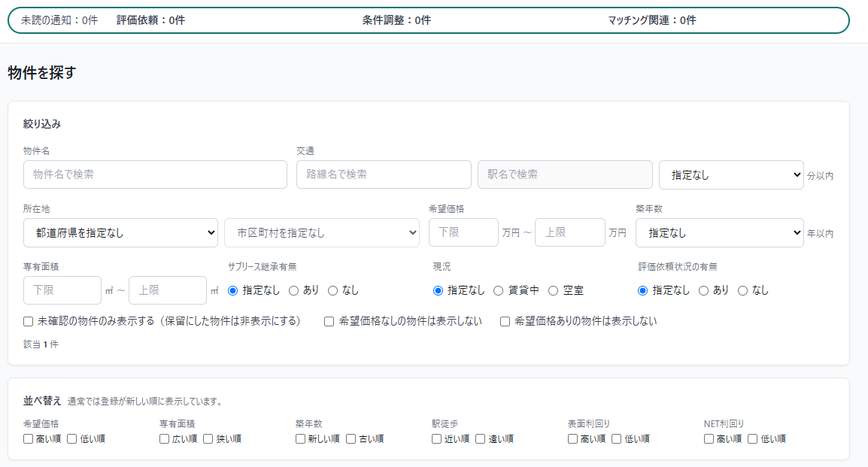The height and width of the screenshot is (467, 868).
Task: Select 指定なし for 評価依頼状況の有無
Action: click(x=642, y=290)
